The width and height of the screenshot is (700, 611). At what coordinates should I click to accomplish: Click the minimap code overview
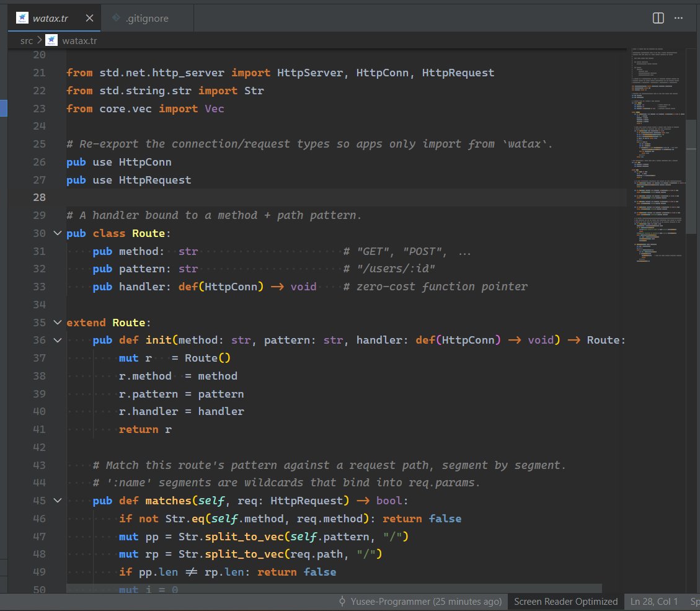coord(658,156)
